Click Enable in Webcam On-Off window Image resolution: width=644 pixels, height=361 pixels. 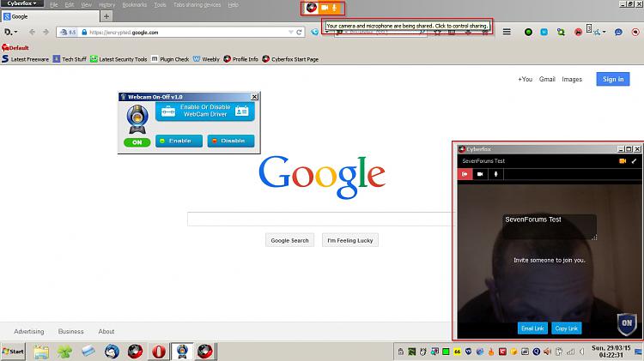[179, 141]
